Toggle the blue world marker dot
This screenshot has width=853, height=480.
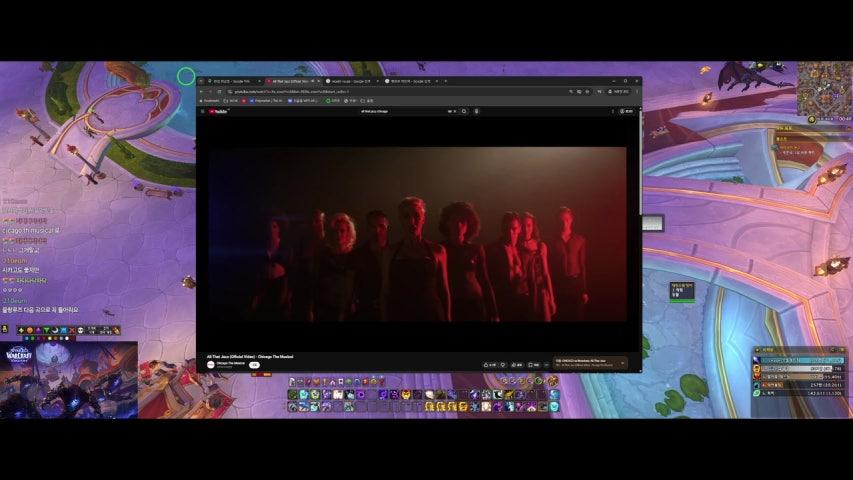tap(26, 339)
